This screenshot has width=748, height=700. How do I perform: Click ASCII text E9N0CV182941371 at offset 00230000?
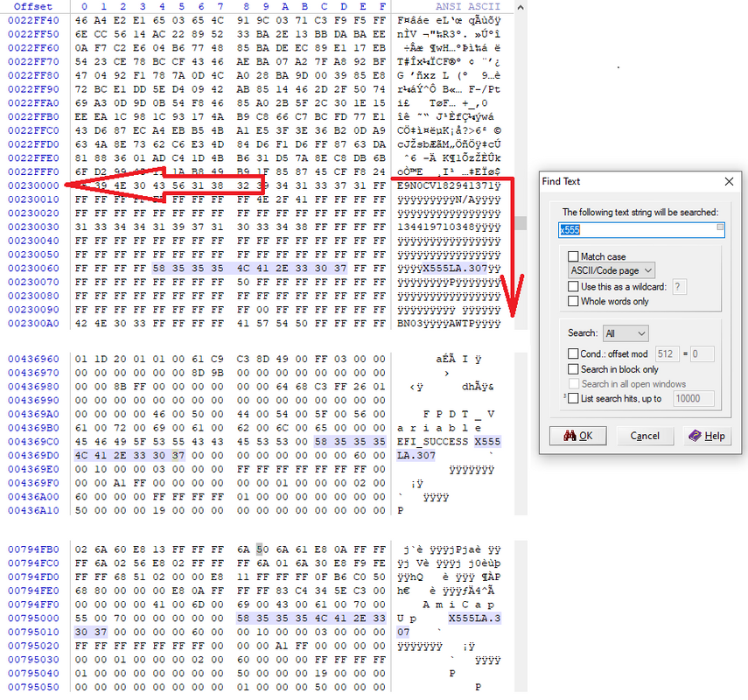[445, 185]
